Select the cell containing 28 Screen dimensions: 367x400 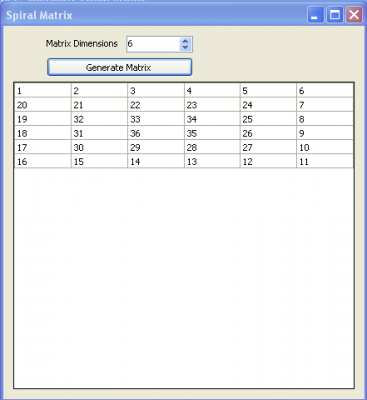click(x=212, y=147)
